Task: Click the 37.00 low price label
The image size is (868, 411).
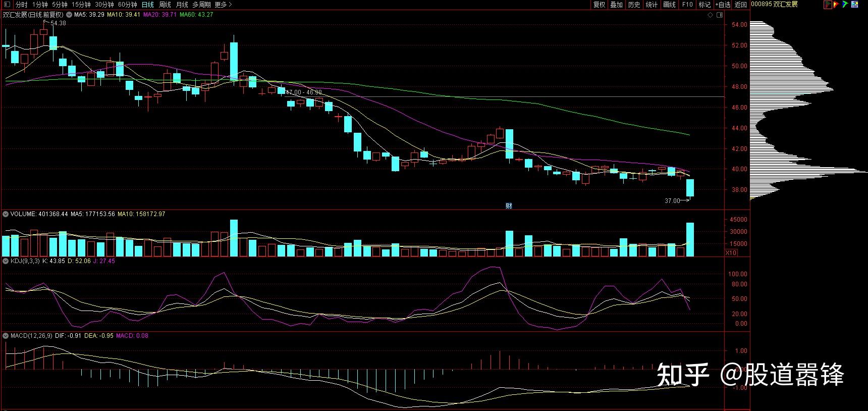Action: pos(672,201)
